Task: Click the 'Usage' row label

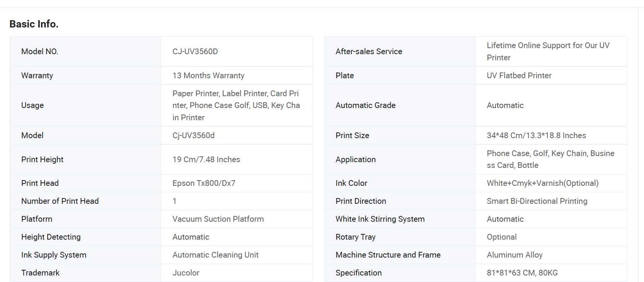Action: (x=32, y=105)
